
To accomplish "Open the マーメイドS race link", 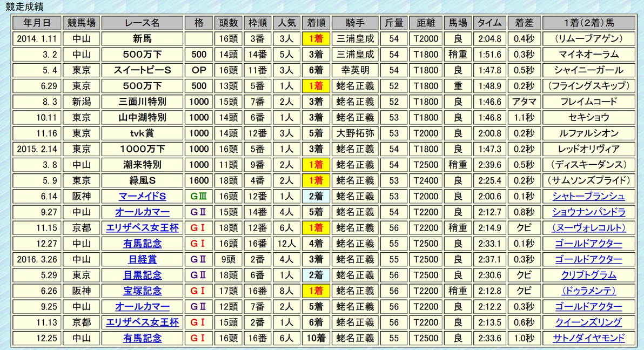I will coord(142,197).
